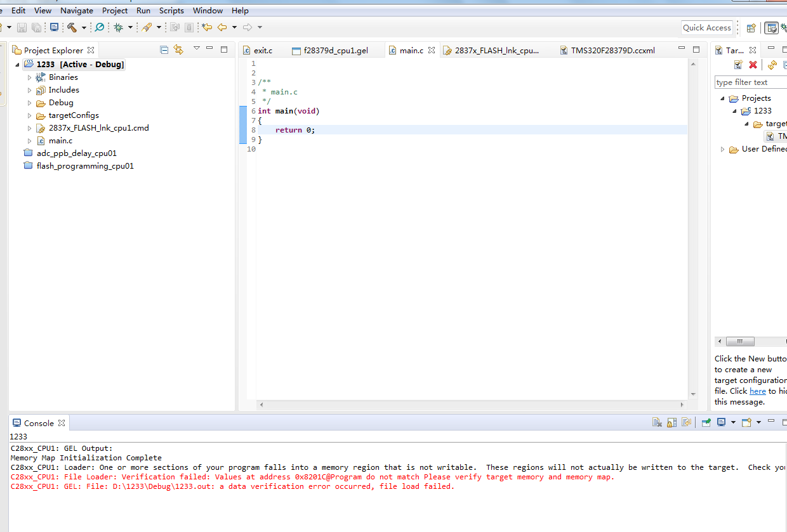This screenshot has height=532, width=787.
Task: Open Display Selected Console dropdown arrow
Action: pos(733,422)
